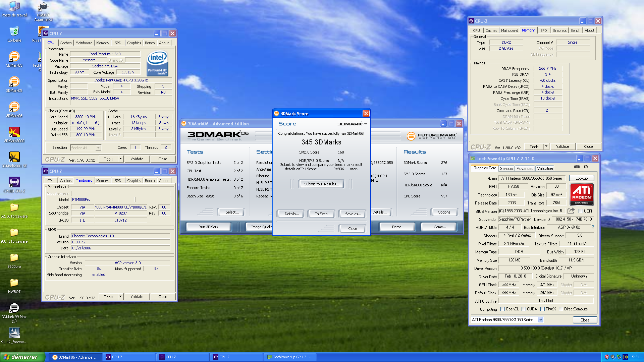Open the 9600pro folder

click(x=14, y=260)
